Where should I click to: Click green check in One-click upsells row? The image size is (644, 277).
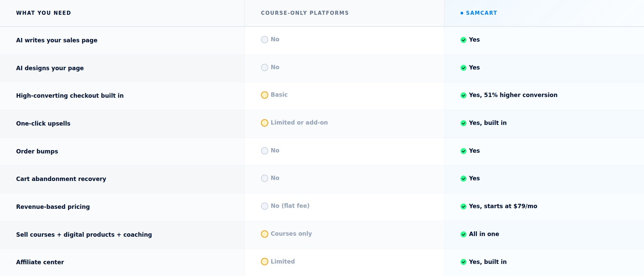[464, 123]
